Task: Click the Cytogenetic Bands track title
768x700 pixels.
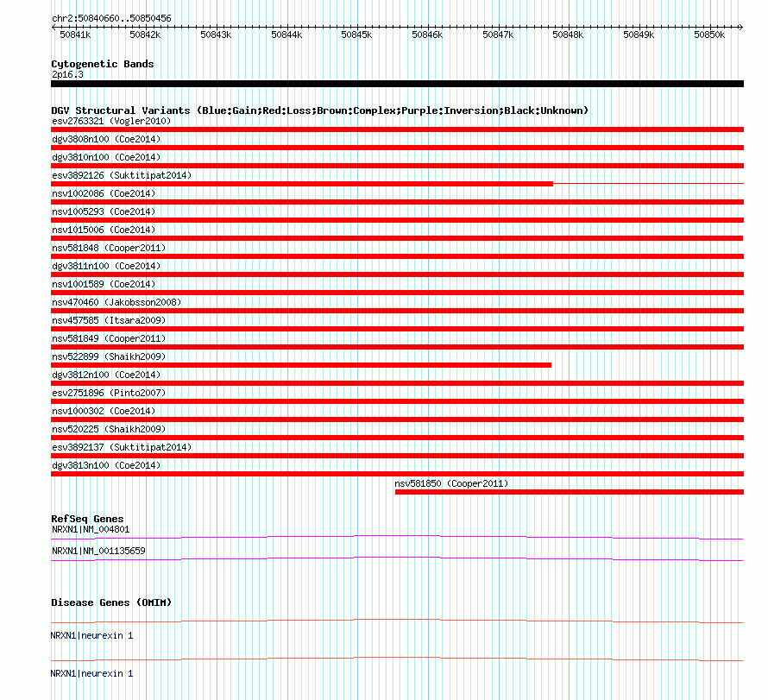Action: (x=103, y=64)
